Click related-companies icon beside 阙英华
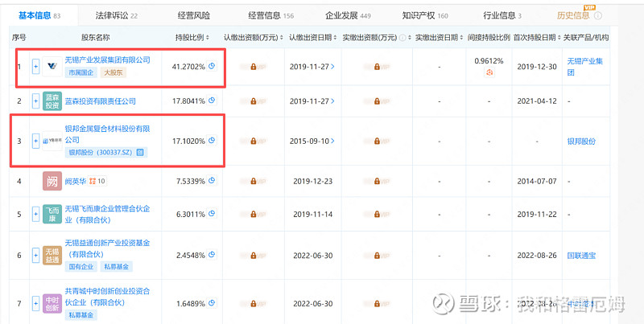The image size is (644, 324). (97, 181)
